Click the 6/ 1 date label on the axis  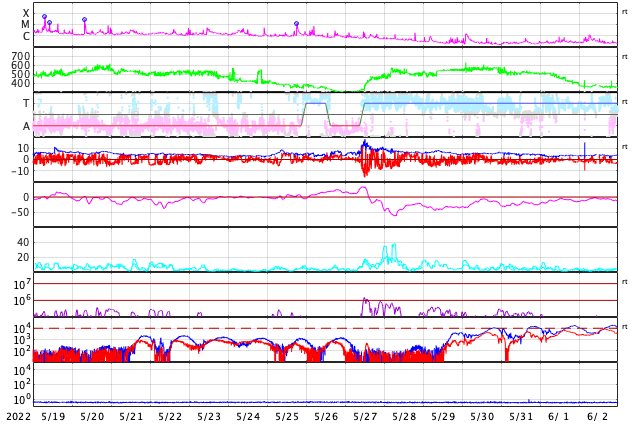click(559, 416)
